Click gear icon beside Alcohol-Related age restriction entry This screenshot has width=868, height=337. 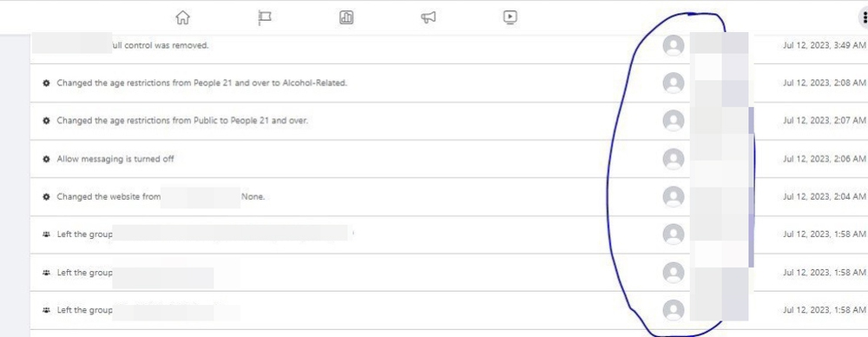pyautogui.click(x=47, y=83)
